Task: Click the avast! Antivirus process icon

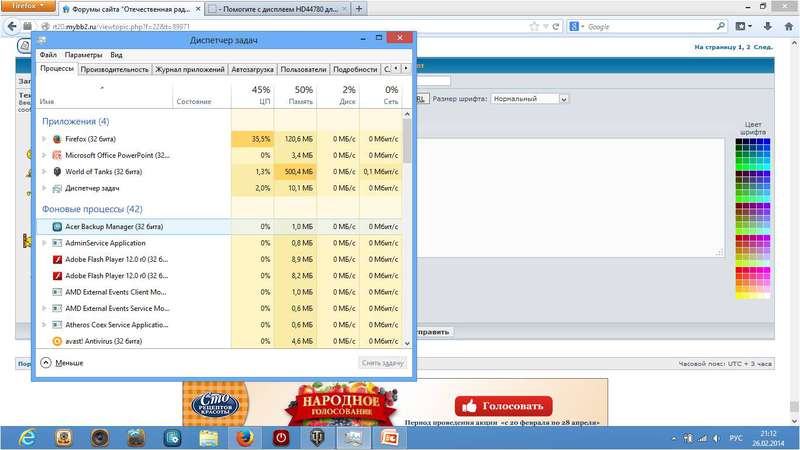Action: (x=57, y=341)
